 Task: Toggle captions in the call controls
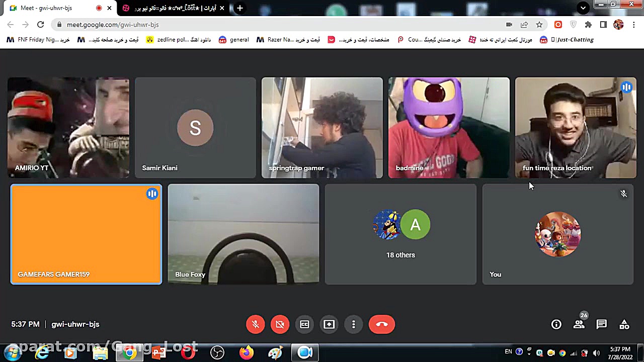pyautogui.click(x=304, y=324)
